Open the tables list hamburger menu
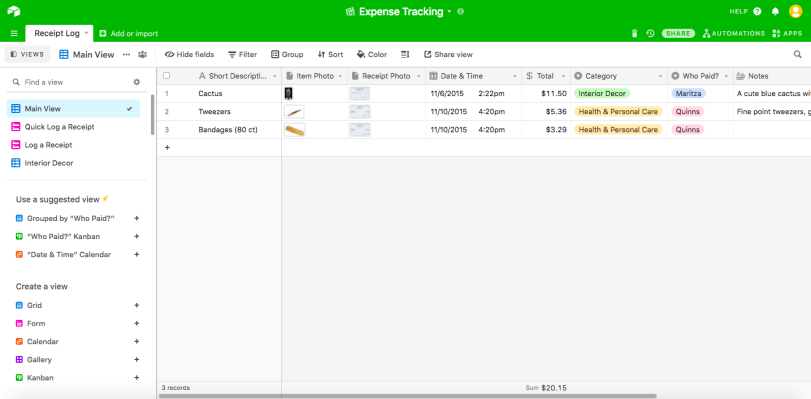This screenshot has width=811, height=399. [14, 34]
